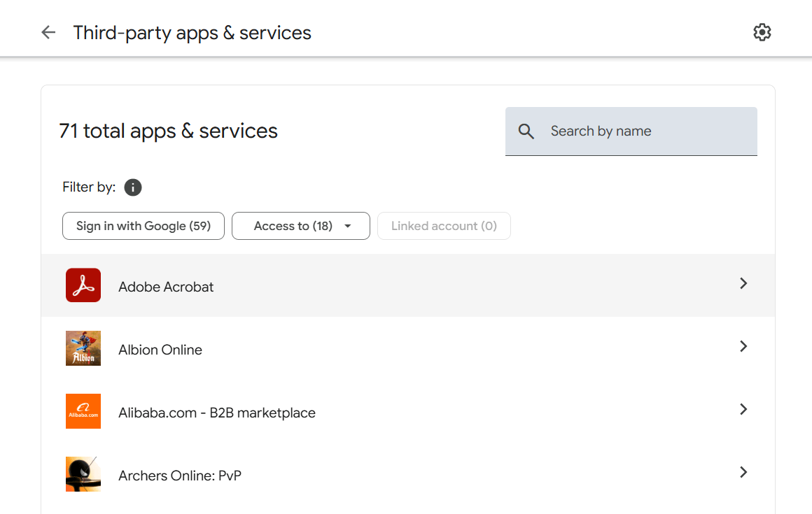Click the info icon beside Filter by
The image size is (812, 514).
pos(133,187)
